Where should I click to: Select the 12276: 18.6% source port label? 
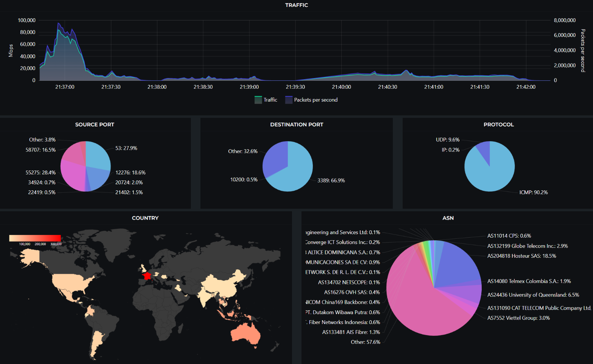(x=130, y=172)
